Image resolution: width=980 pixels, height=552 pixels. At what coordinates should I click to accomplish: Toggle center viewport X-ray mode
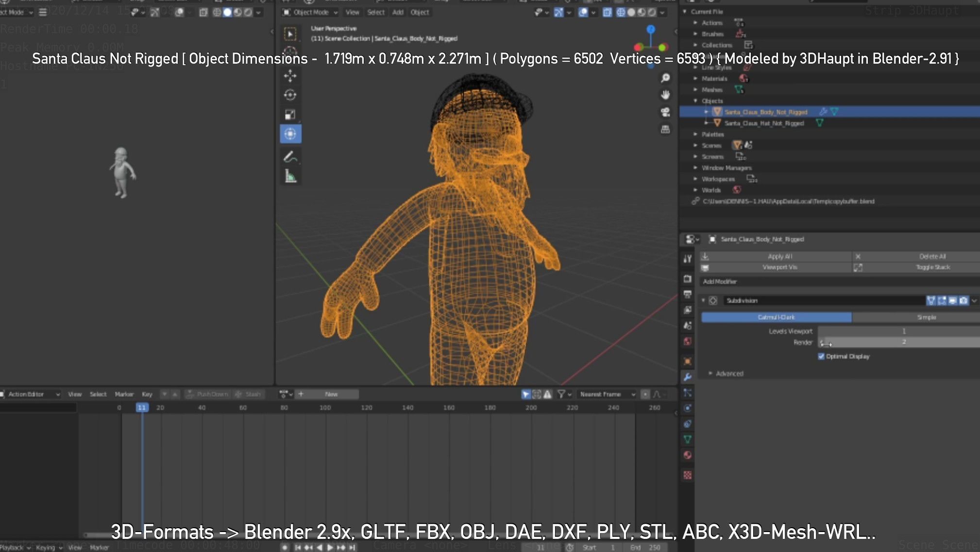pyautogui.click(x=608, y=12)
